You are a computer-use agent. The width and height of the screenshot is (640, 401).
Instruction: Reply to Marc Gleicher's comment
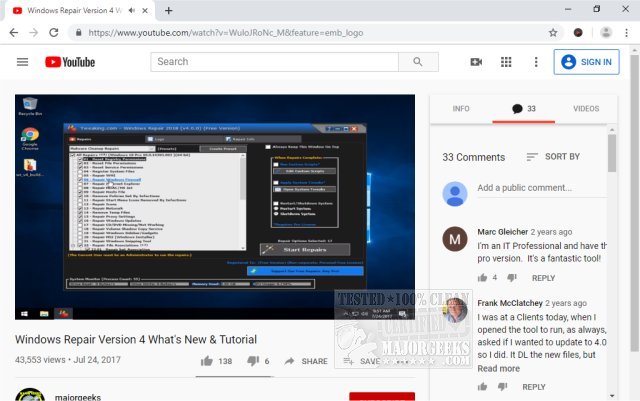pos(543,278)
